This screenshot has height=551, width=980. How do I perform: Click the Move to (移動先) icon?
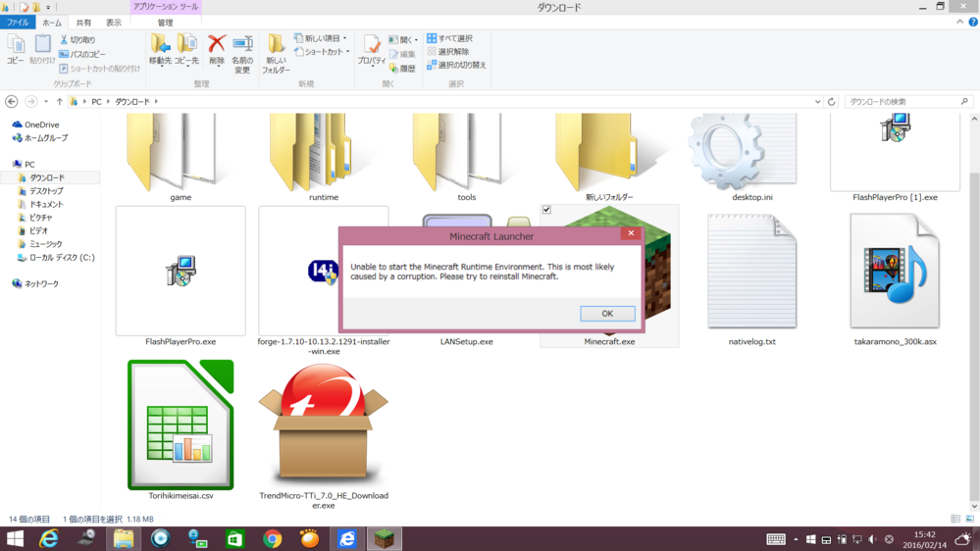tap(160, 49)
